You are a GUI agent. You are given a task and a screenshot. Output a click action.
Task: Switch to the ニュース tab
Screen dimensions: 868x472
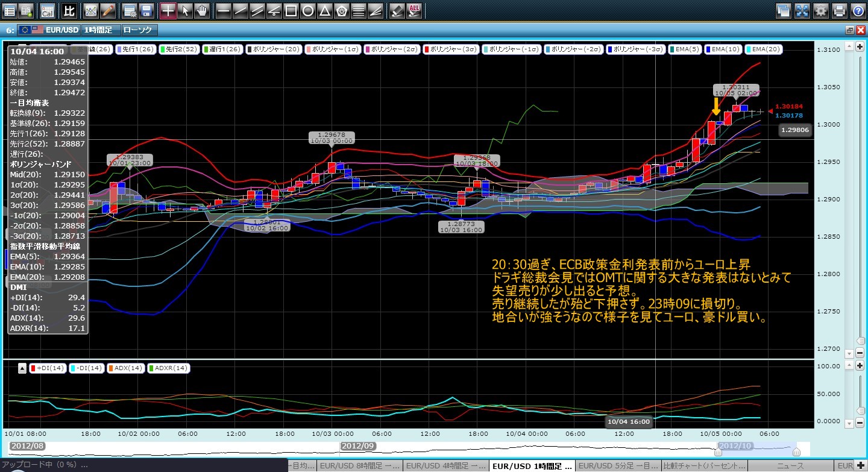pyautogui.click(x=791, y=466)
